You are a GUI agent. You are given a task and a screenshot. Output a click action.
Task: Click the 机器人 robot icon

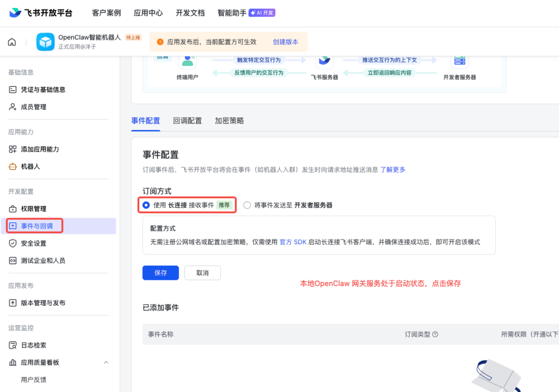(x=13, y=167)
